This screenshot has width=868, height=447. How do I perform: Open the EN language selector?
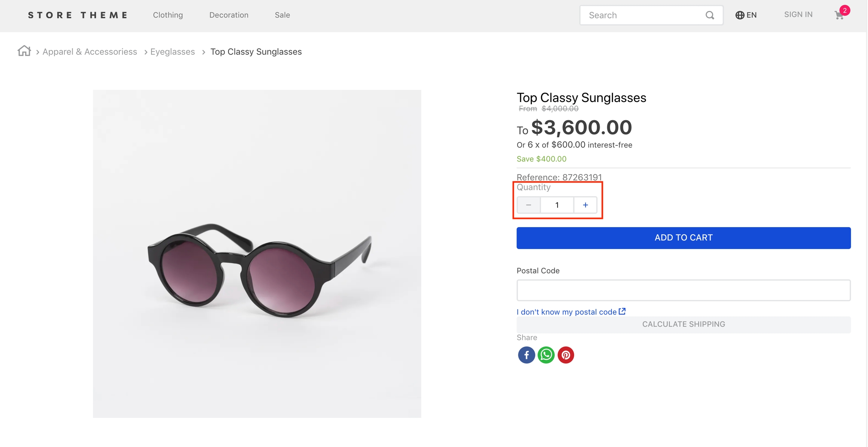click(x=746, y=15)
